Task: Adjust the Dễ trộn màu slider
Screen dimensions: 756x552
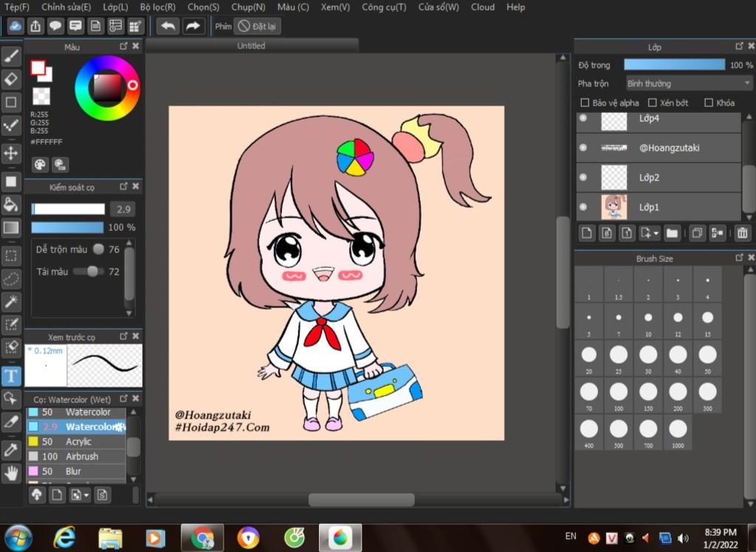Action: click(98, 249)
